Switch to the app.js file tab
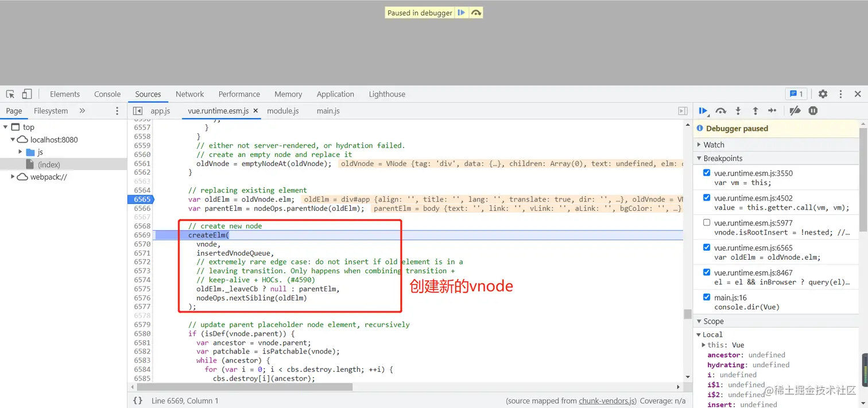 160,111
